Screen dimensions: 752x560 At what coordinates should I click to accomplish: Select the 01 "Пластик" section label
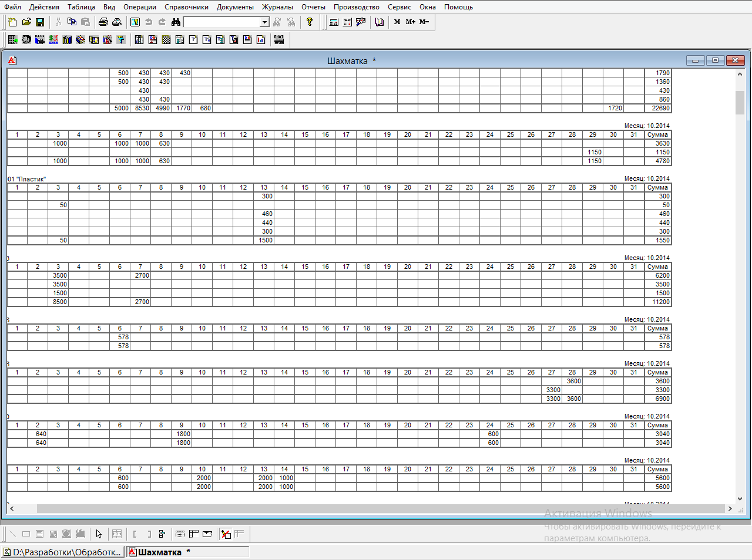point(27,179)
